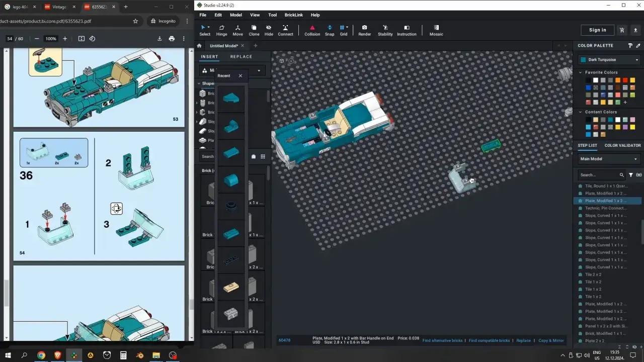Print the PDF from Chrome viewer
Image resolution: width=644 pixels, height=362 pixels.
tap(172, 39)
